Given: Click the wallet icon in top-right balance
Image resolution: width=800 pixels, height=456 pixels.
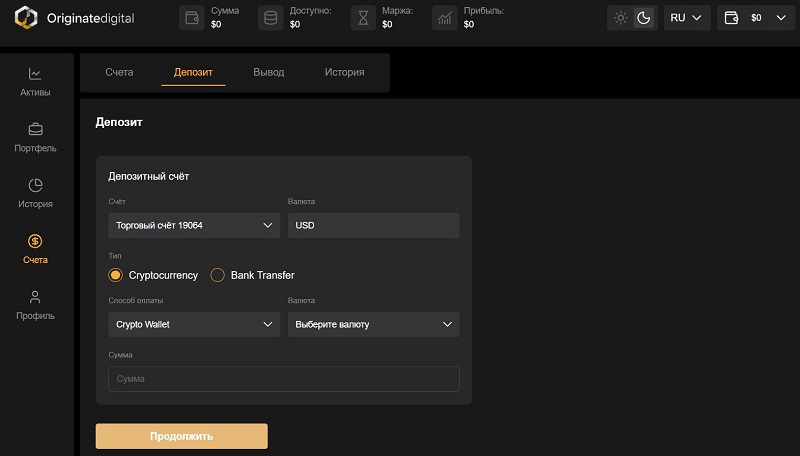Looking at the screenshot, I should pyautogui.click(x=732, y=18).
